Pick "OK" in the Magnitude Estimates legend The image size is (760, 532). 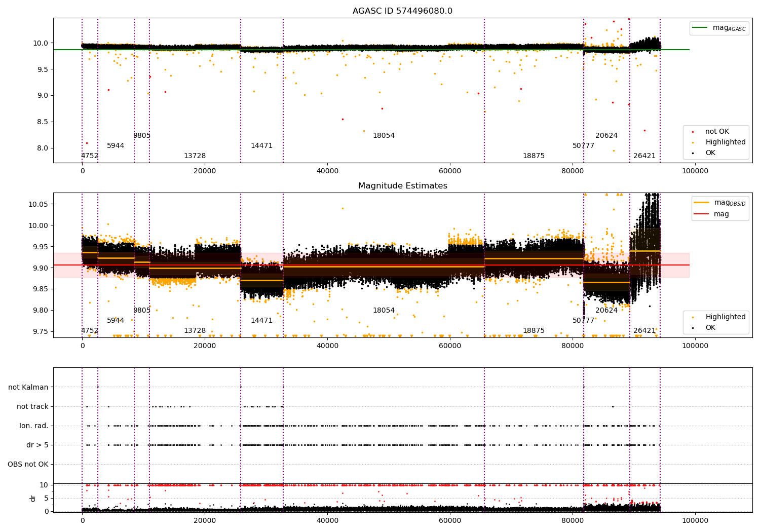pyautogui.click(x=704, y=328)
